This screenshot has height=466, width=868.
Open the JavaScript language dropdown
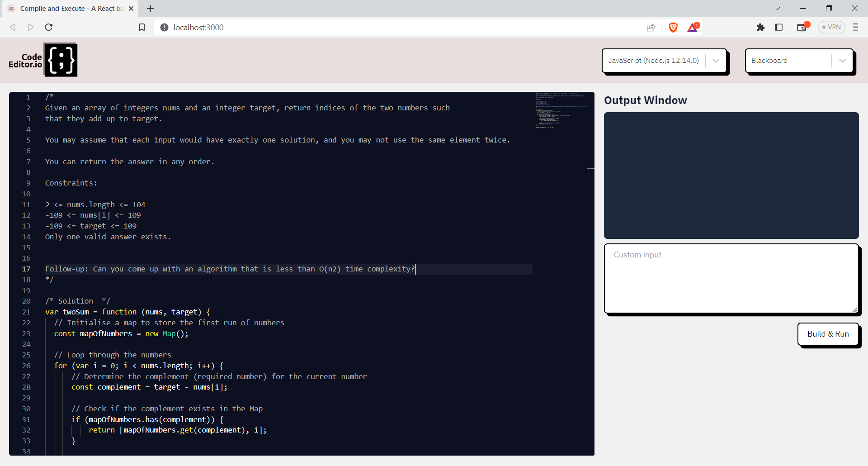pos(715,60)
